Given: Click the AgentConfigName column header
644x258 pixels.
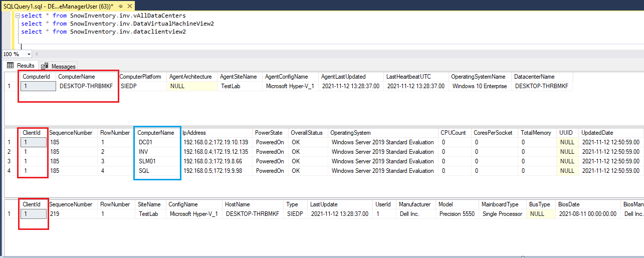Looking at the screenshot, I should (290, 77).
